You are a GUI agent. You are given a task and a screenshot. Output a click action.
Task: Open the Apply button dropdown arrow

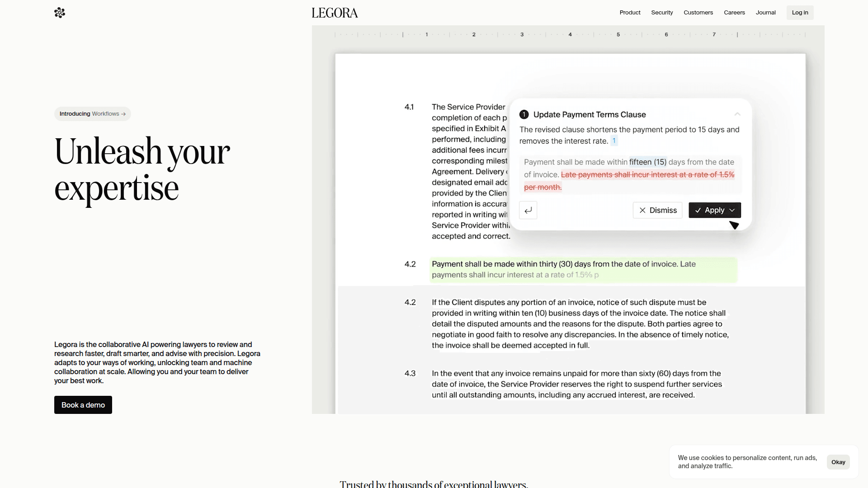732,210
